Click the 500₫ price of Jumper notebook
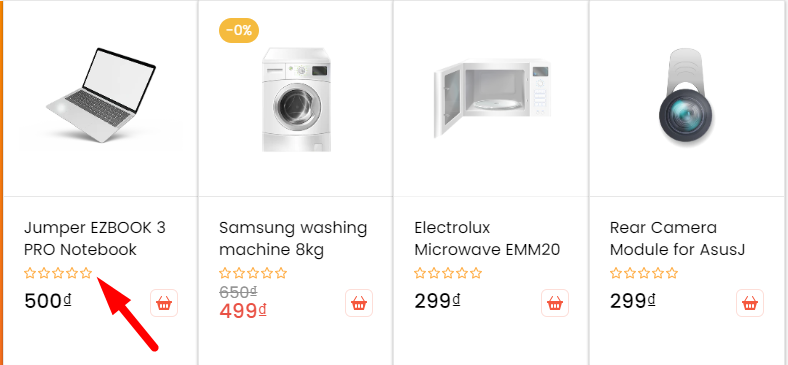 (x=48, y=301)
